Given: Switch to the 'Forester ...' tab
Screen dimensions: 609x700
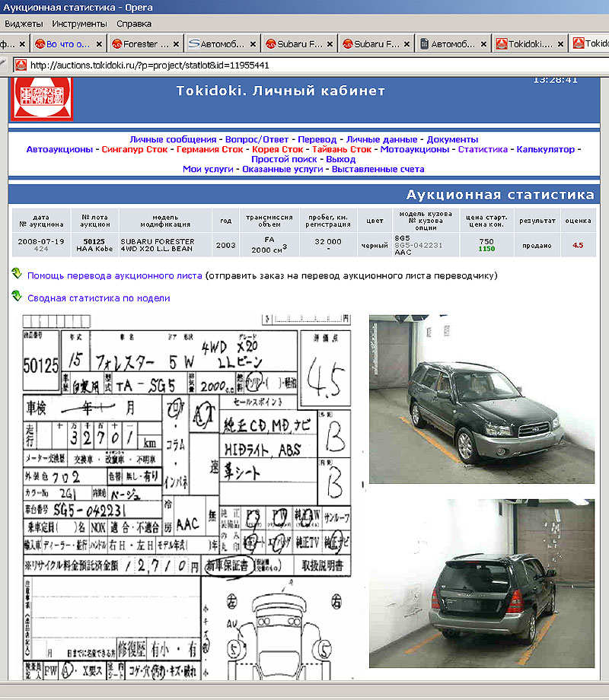Looking at the screenshot, I should coord(145,44).
